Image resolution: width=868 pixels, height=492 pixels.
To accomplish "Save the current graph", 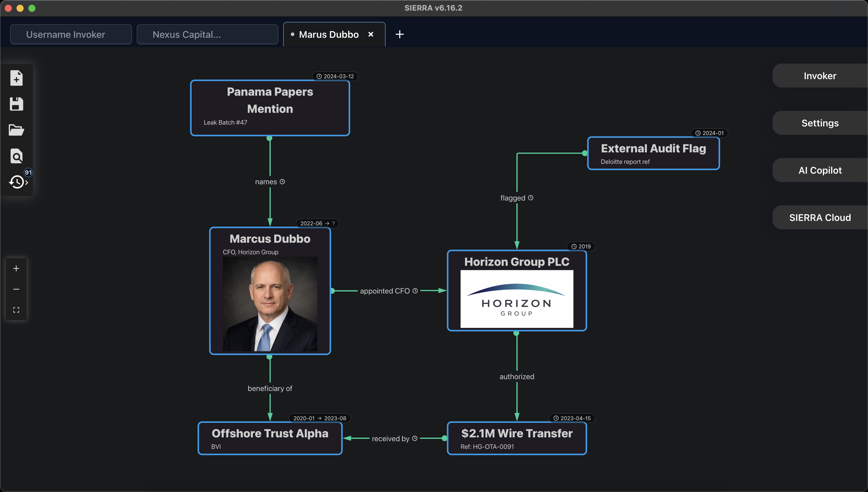I will point(16,104).
